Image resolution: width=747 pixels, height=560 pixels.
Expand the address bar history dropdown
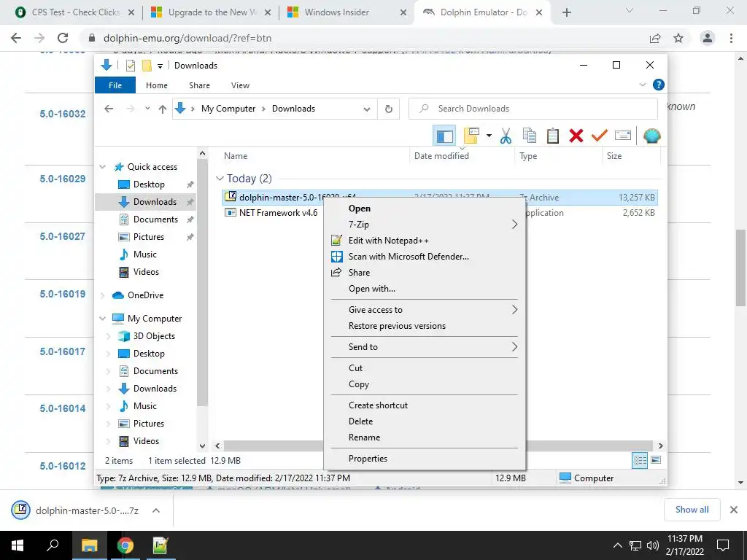[x=367, y=109]
